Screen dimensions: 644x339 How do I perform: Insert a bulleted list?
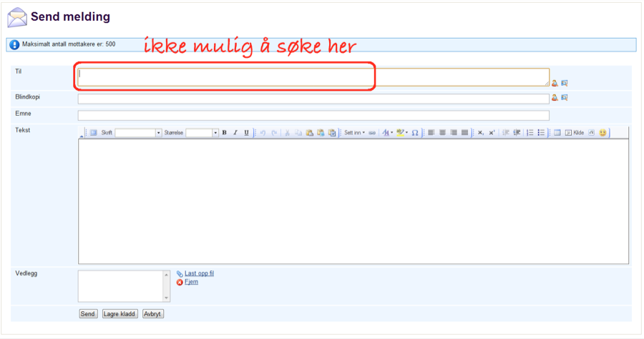(541, 132)
